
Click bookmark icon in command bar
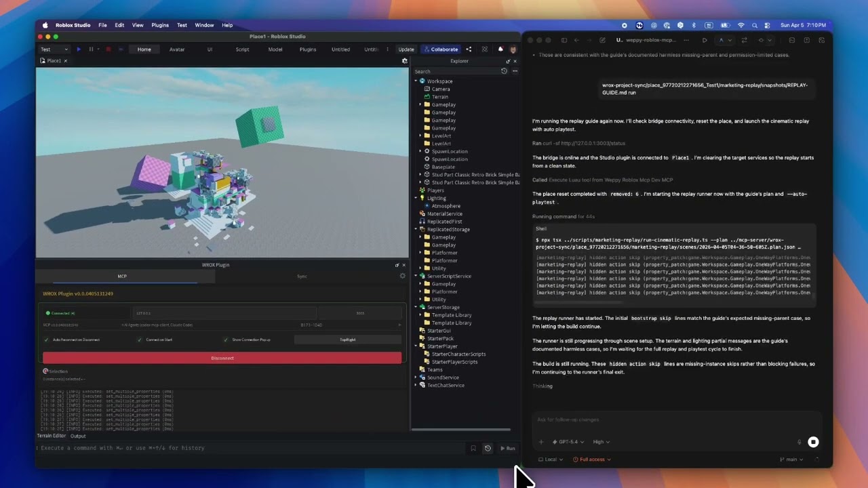point(473,448)
